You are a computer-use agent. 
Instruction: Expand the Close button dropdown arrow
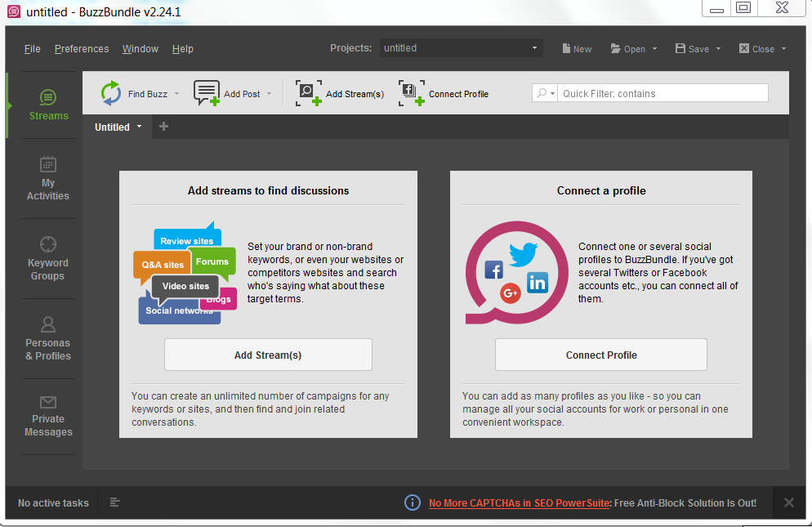pyautogui.click(x=783, y=49)
